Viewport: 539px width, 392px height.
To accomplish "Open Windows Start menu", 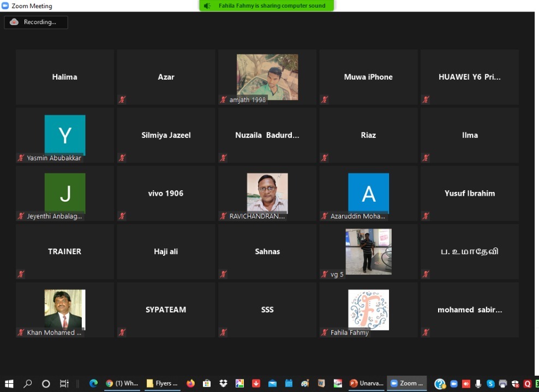I will pos(9,383).
